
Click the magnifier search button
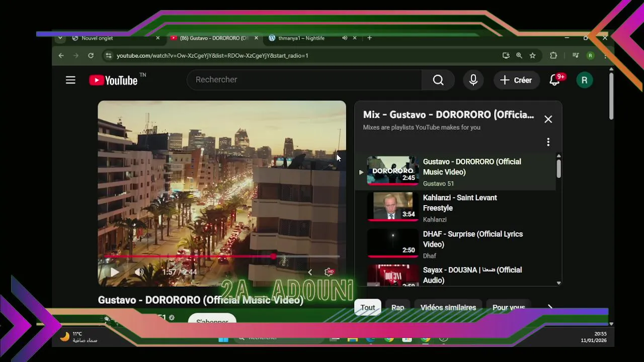tap(438, 80)
